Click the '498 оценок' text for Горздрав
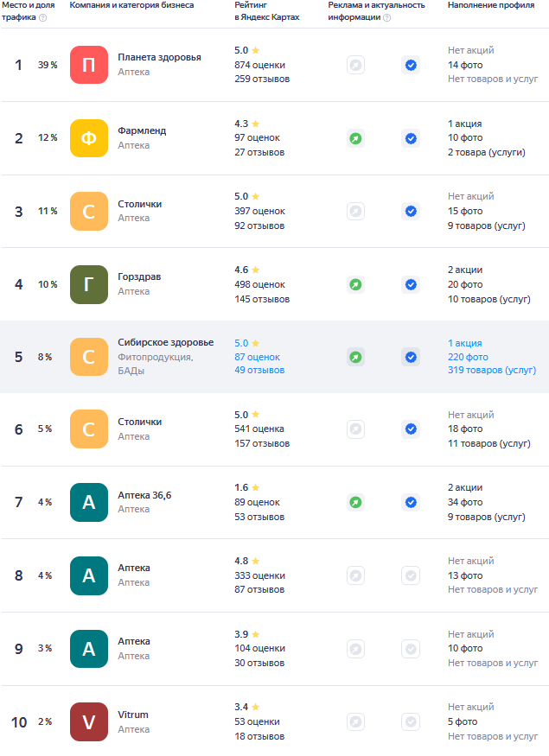 (x=259, y=284)
